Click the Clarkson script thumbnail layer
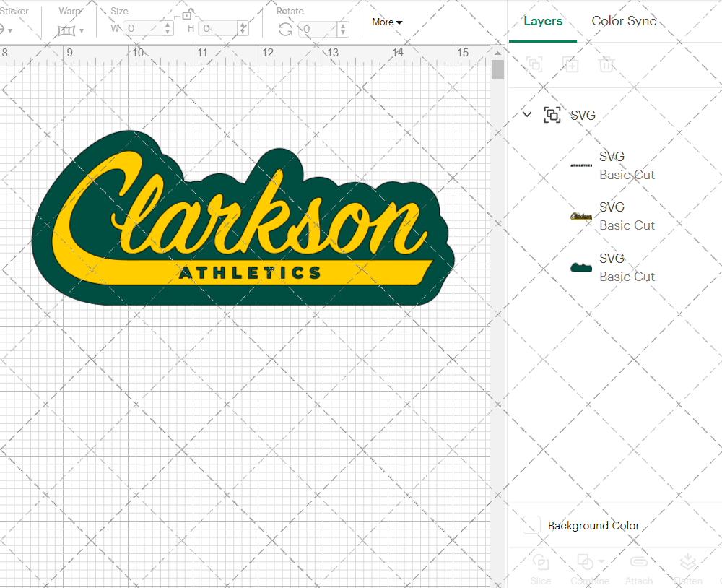Image resolution: width=722 pixels, height=588 pixels. (x=580, y=216)
